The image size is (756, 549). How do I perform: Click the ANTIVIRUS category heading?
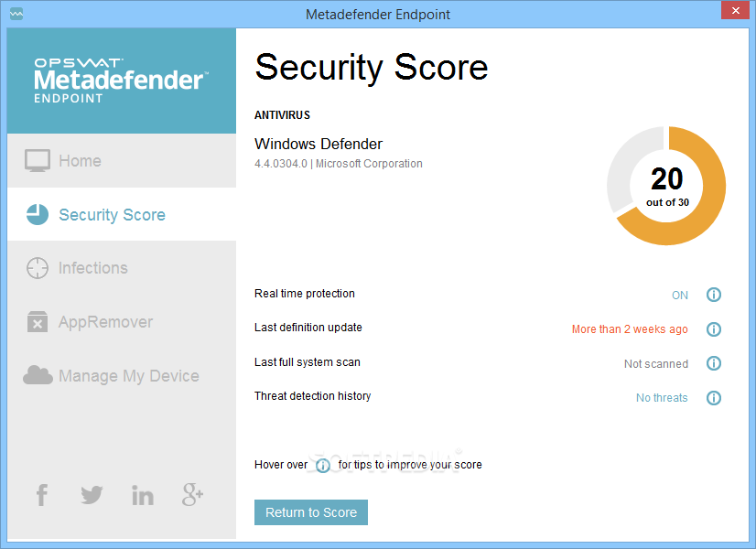[x=282, y=115]
